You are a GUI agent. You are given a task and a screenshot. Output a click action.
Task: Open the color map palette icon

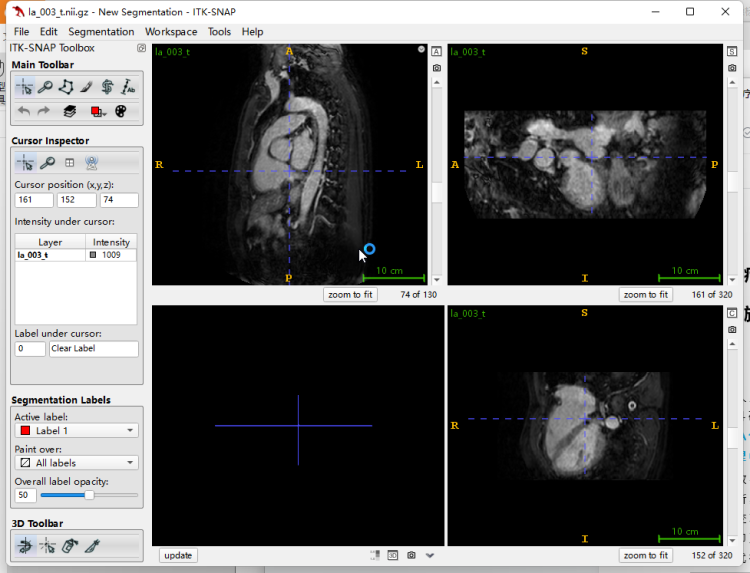click(x=121, y=111)
